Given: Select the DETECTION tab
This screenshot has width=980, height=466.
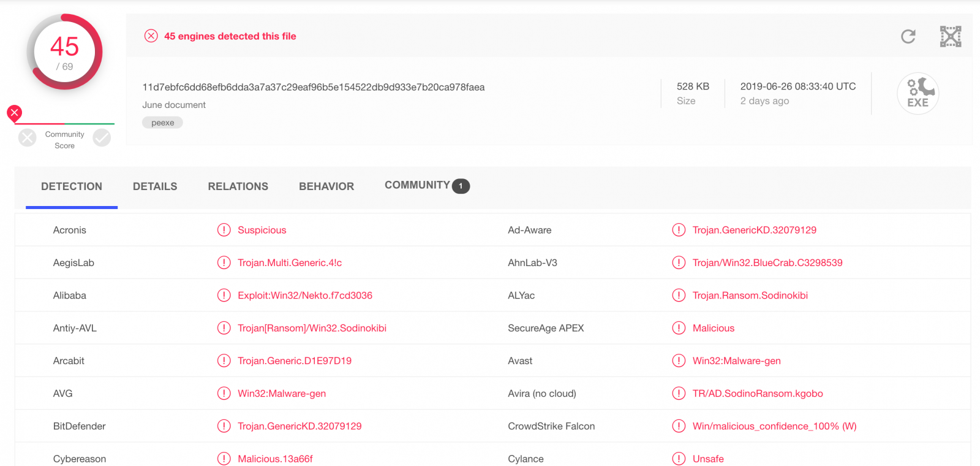Looking at the screenshot, I should [x=72, y=186].
